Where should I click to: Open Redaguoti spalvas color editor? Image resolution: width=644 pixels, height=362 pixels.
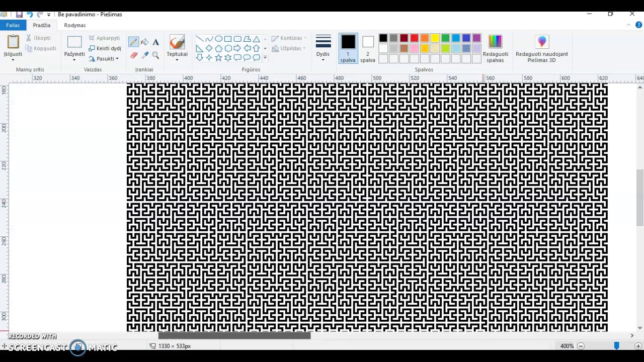495,49
